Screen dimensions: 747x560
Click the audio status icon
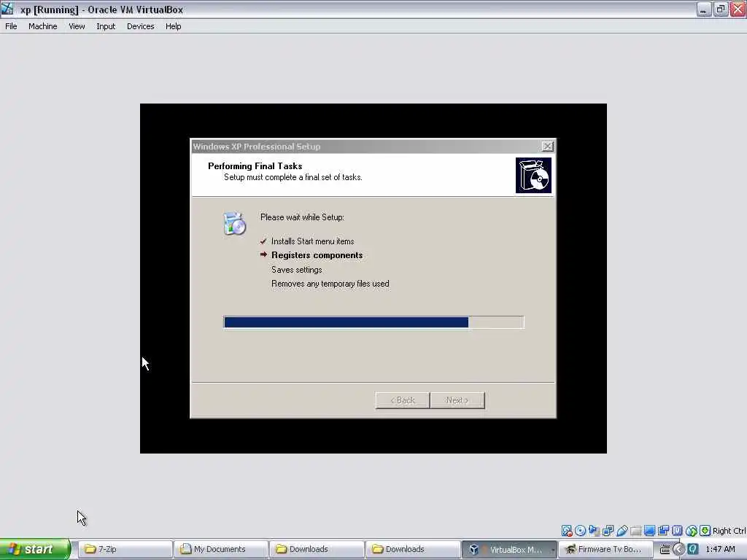pyautogui.click(x=594, y=531)
